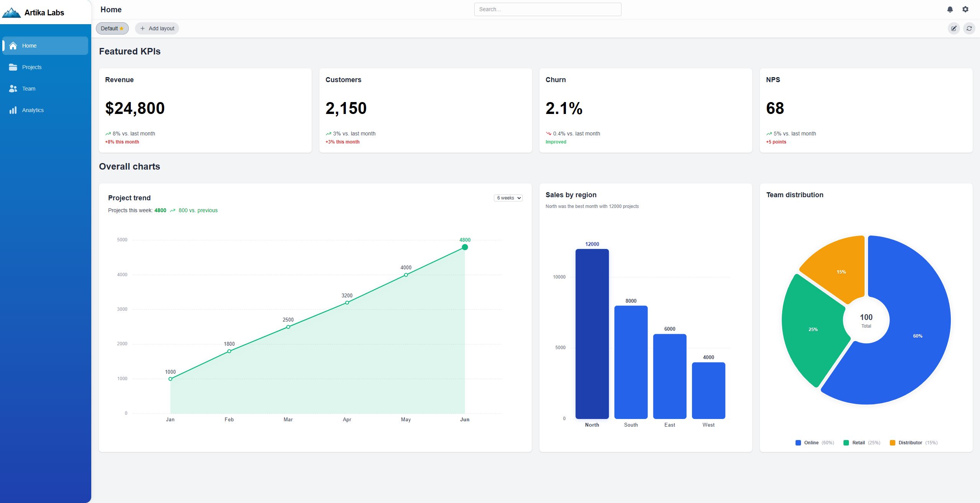Click the edit layout pencil icon
This screenshot has height=503, width=980.
(954, 28)
